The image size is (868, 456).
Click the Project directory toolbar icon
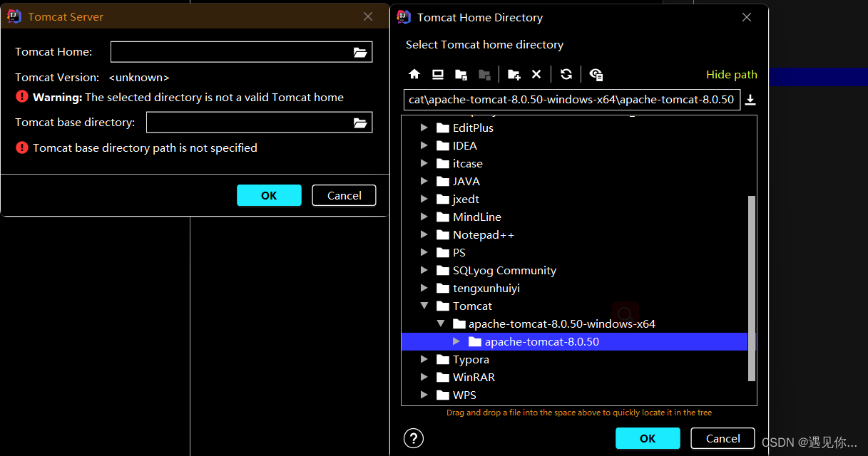[x=461, y=74]
